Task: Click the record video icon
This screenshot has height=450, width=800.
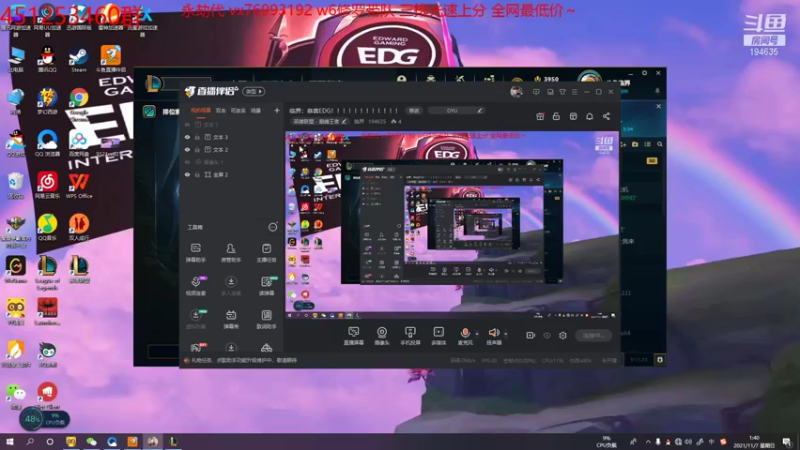Action: click(531, 335)
